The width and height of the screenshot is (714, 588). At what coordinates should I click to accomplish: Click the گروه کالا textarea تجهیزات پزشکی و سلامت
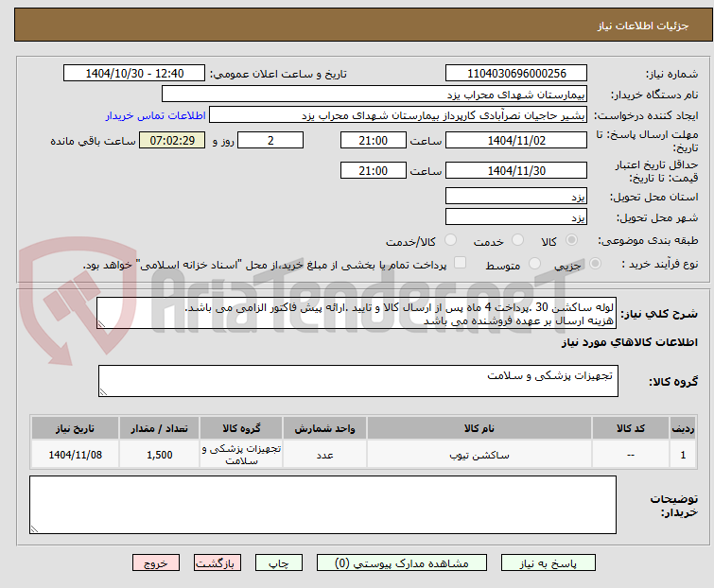[x=358, y=381]
